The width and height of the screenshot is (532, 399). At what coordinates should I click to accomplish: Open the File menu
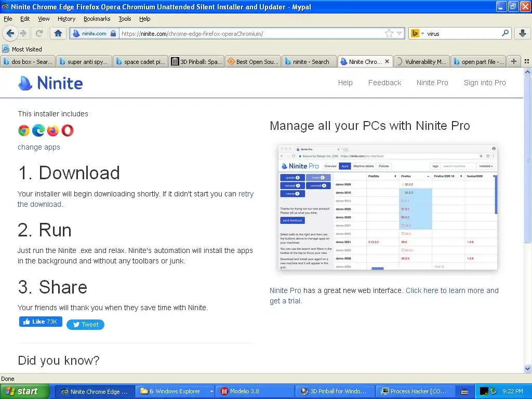pos(8,19)
